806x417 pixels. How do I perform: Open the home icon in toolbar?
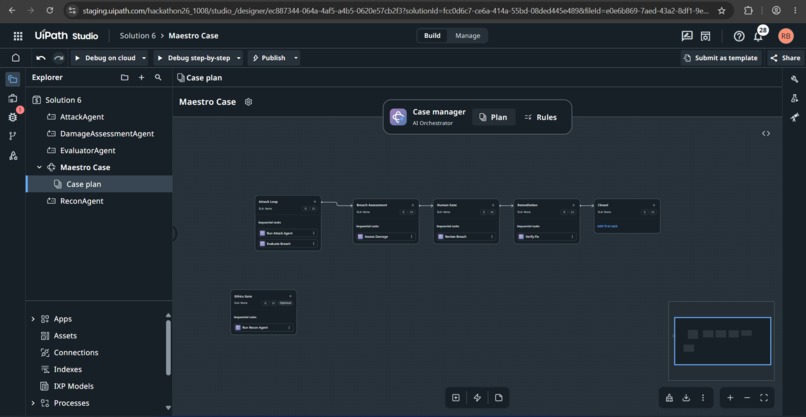point(16,58)
